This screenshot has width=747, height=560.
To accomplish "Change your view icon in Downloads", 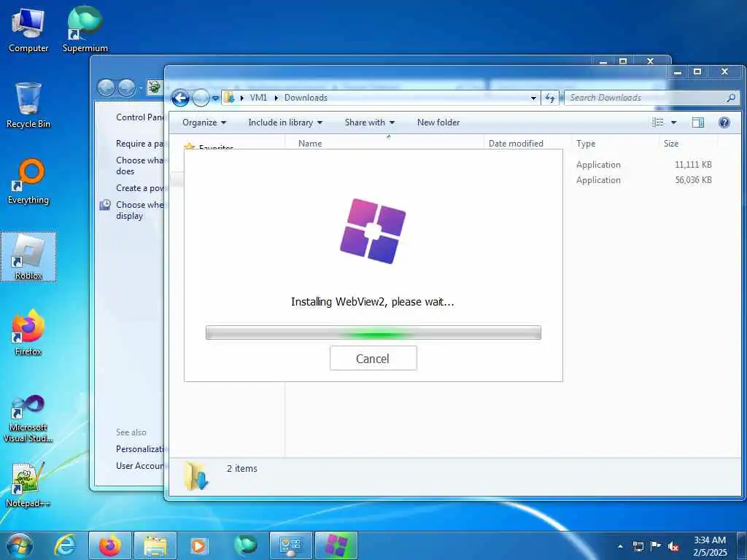I will [658, 122].
